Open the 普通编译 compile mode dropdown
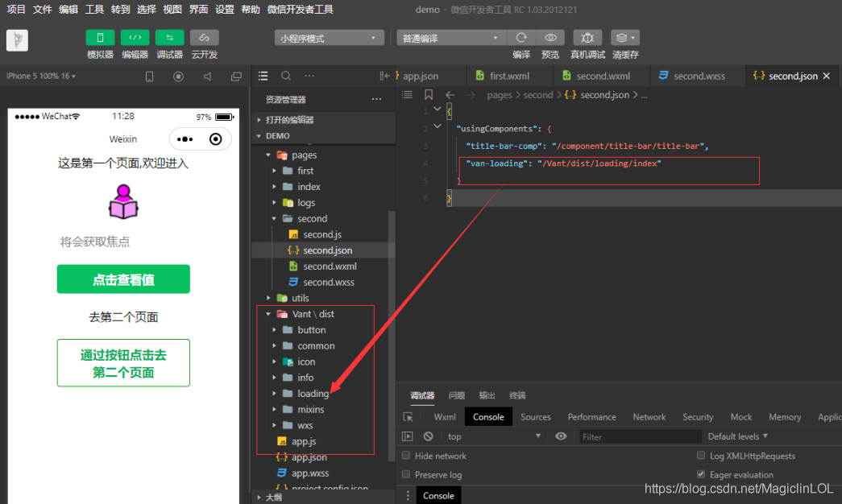This screenshot has height=504, width=842. [x=450, y=38]
